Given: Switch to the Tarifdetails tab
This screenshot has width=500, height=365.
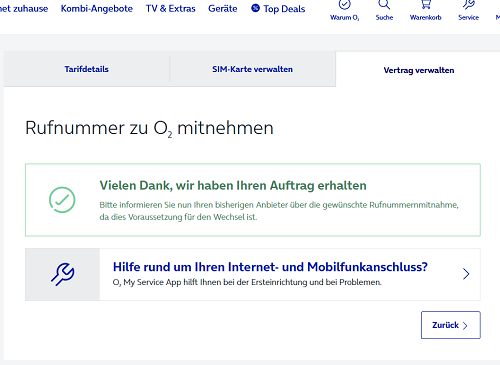Looking at the screenshot, I should point(87,69).
